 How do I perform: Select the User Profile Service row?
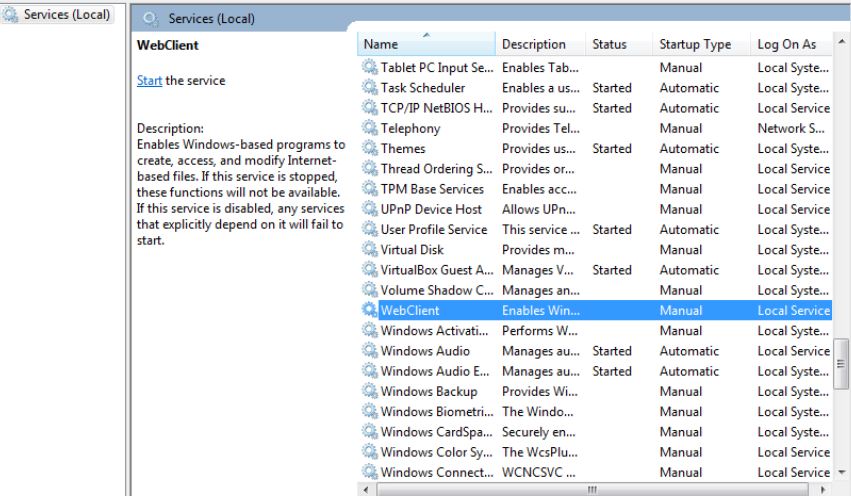pyautogui.click(x=434, y=230)
